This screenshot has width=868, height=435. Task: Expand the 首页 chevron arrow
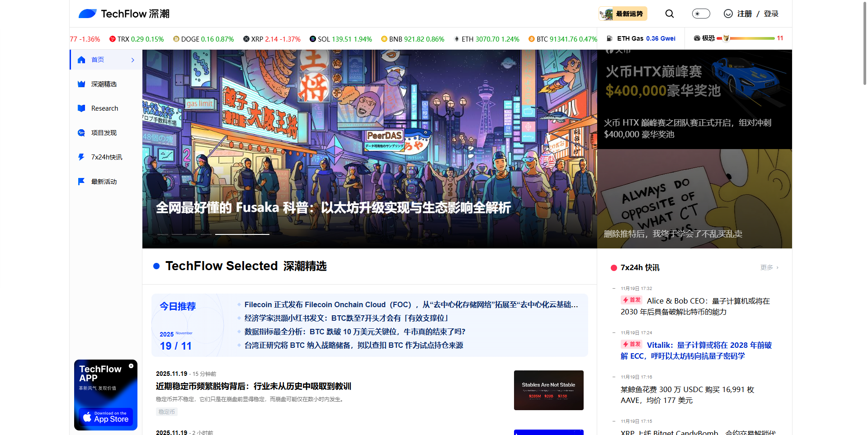coord(132,60)
